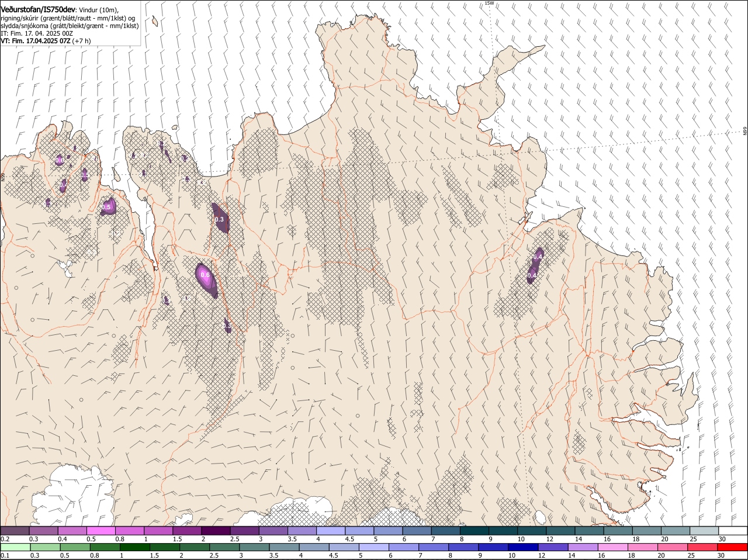Pick the darkest green 1 swatch in the rain legend
Screen dimensions: 748x560
(134, 547)
